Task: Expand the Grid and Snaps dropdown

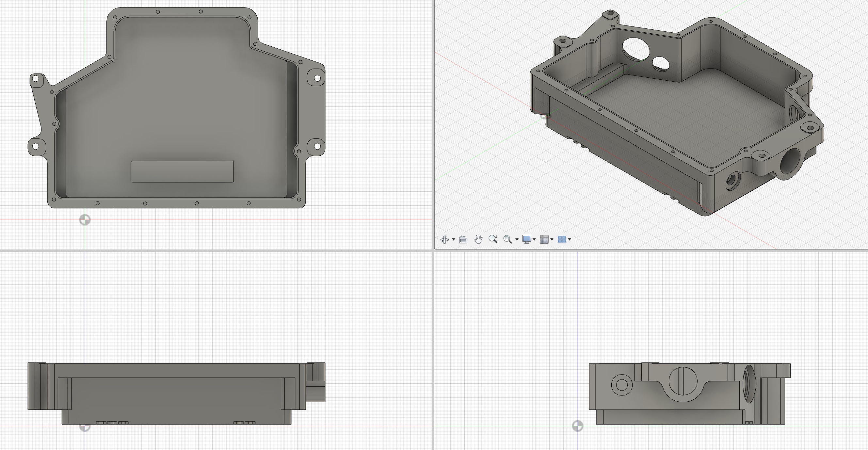Action: pyautogui.click(x=553, y=240)
